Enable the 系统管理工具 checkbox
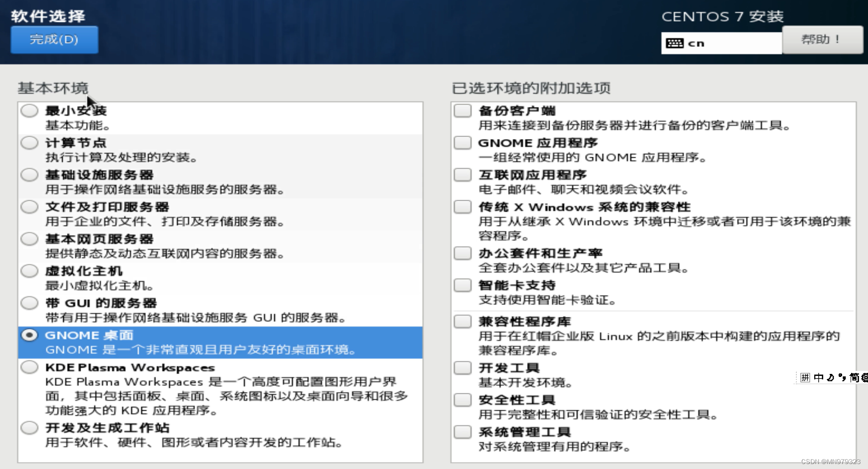The image size is (868, 469). point(462,432)
